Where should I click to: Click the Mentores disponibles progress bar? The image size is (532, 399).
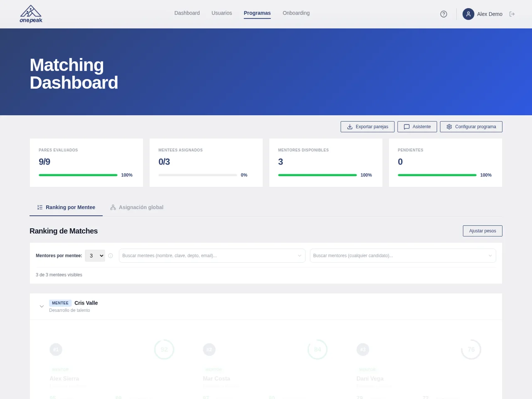tap(318, 175)
